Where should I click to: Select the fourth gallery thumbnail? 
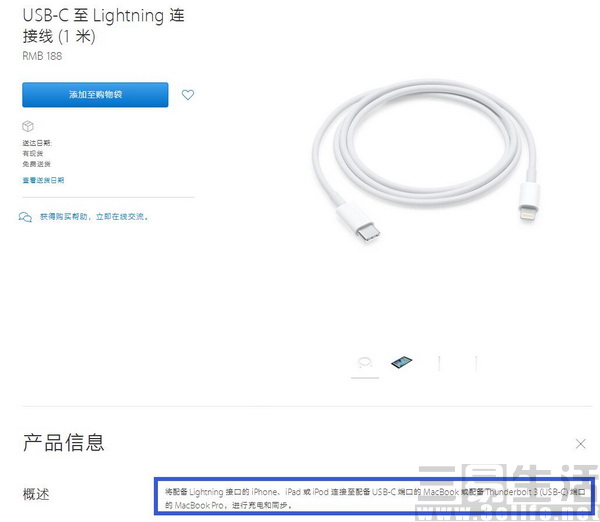click(x=476, y=363)
